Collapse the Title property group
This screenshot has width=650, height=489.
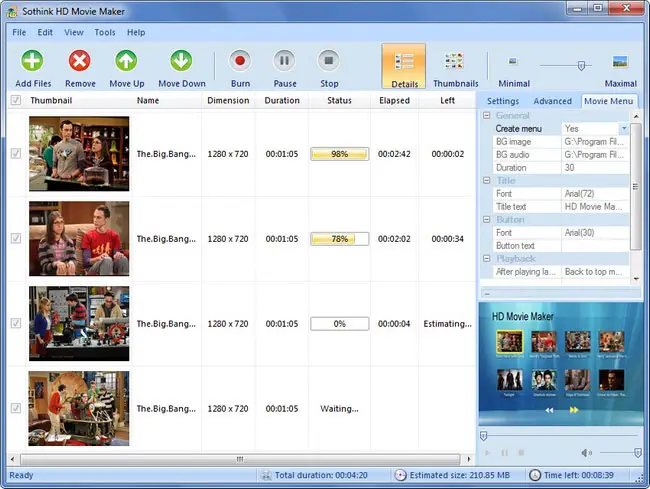click(x=487, y=180)
